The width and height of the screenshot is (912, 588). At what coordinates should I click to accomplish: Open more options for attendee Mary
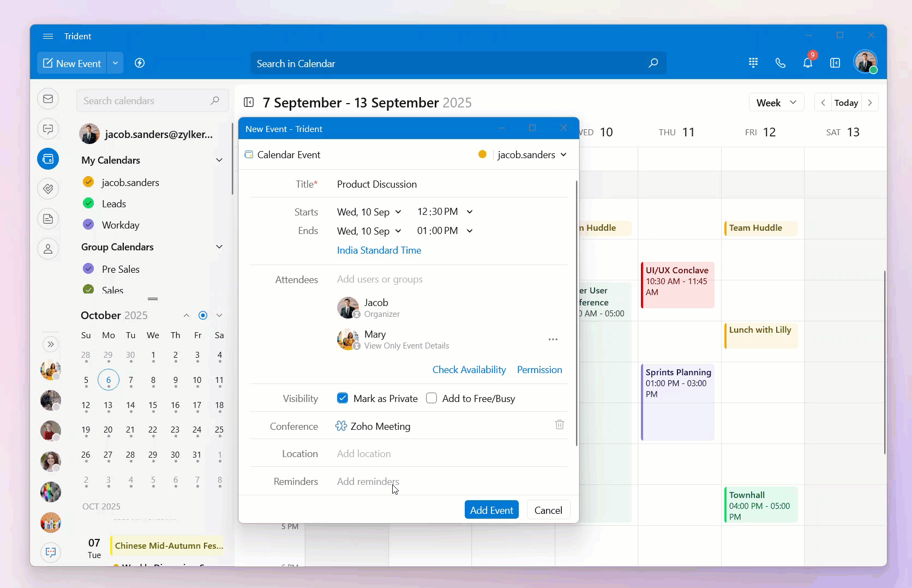click(553, 339)
